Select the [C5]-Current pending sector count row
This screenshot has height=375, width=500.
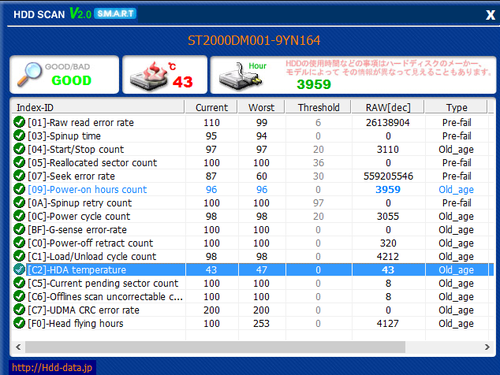click(x=252, y=283)
